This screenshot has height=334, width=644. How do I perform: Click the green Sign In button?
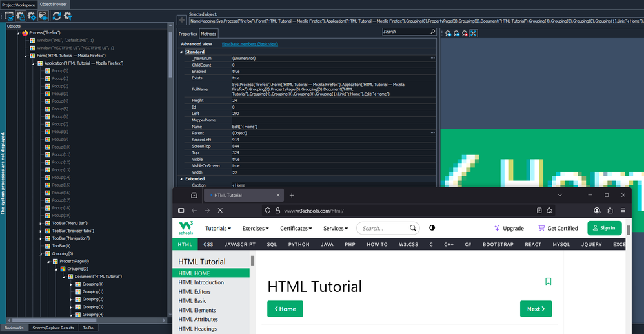[605, 228]
